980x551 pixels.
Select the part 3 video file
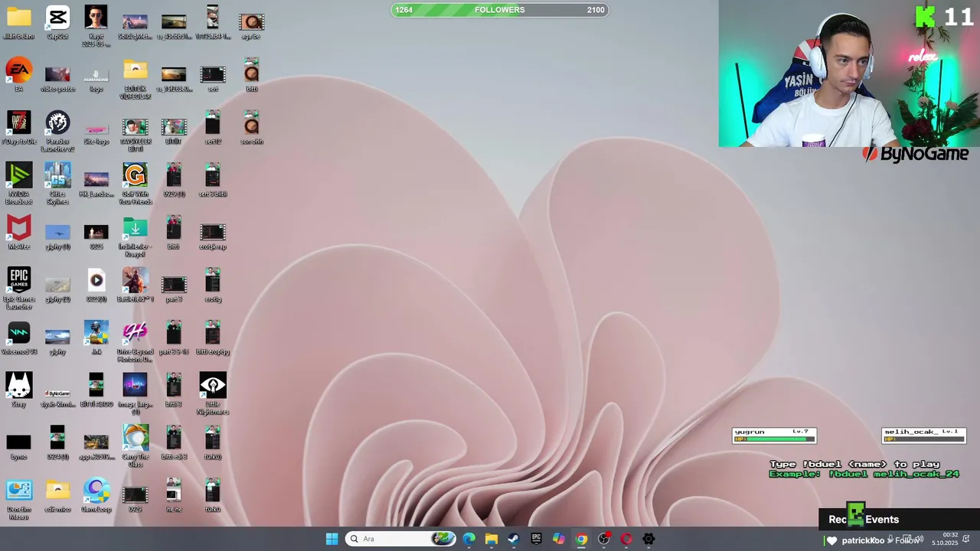[174, 289]
